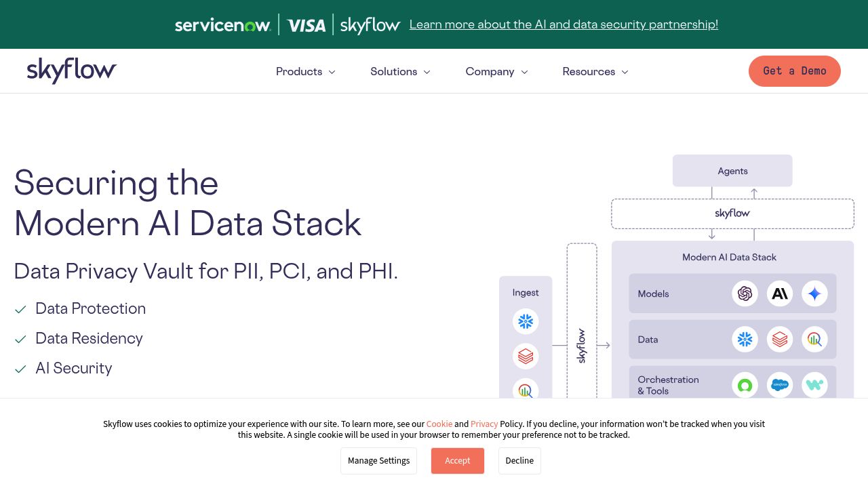The width and height of the screenshot is (868, 488).
Task: Click the Databricks icon under Ingest
Action: click(526, 356)
